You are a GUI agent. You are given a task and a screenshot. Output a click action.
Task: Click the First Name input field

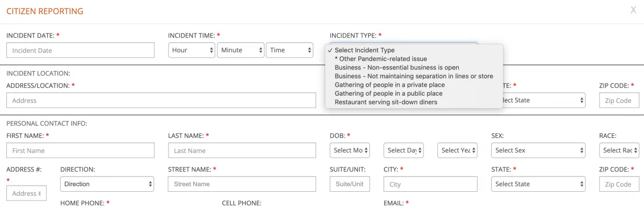(x=81, y=150)
